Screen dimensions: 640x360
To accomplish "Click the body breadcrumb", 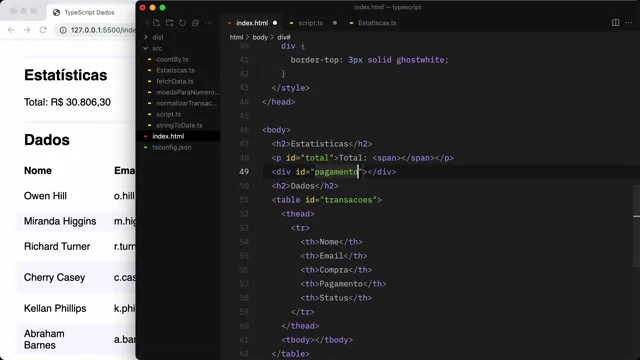I will (x=260, y=37).
